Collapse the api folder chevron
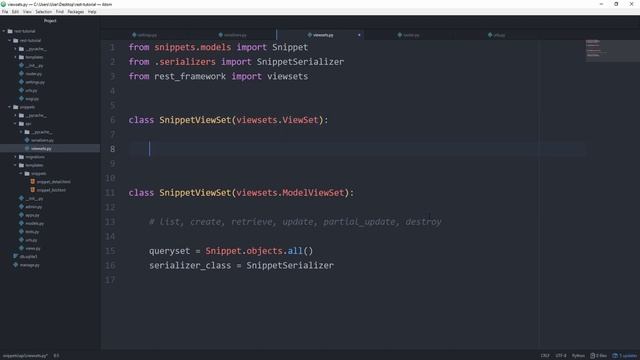Screen dimensions: 640x360 (16, 124)
